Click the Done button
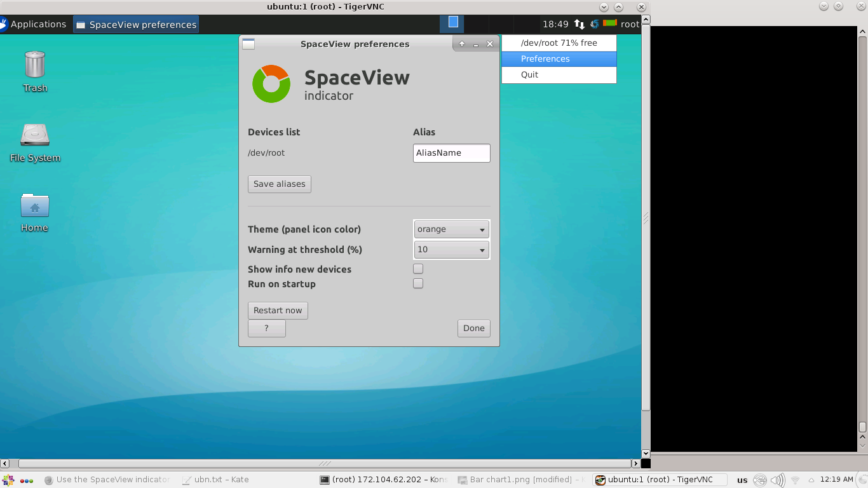Viewport: 868px width, 488px height. coord(474,328)
